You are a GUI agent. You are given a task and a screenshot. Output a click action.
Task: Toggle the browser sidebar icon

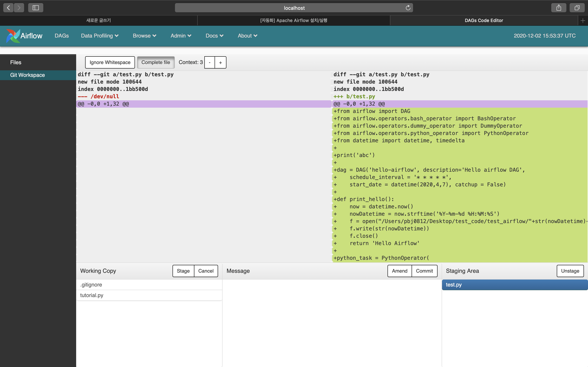coord(36,8)
